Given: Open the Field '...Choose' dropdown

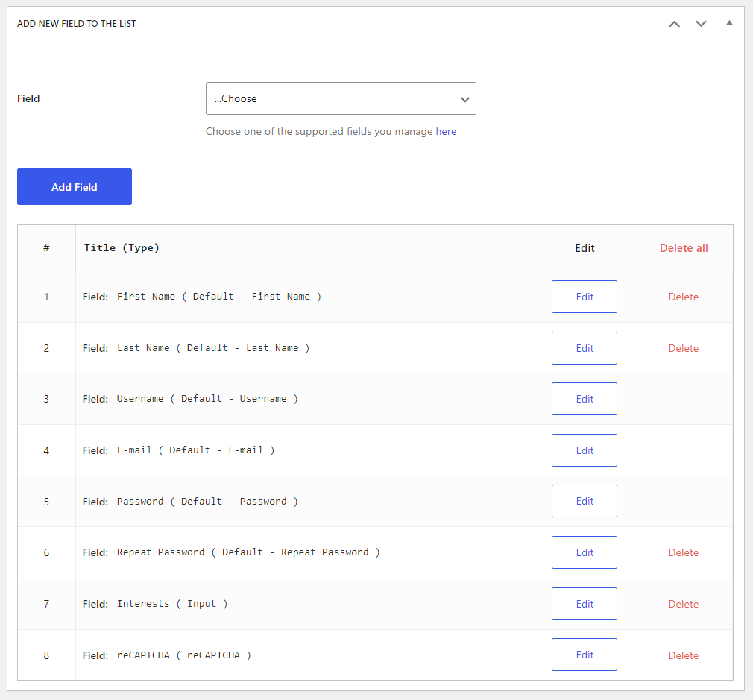Looking at the screenshot, I should point(341,98).
